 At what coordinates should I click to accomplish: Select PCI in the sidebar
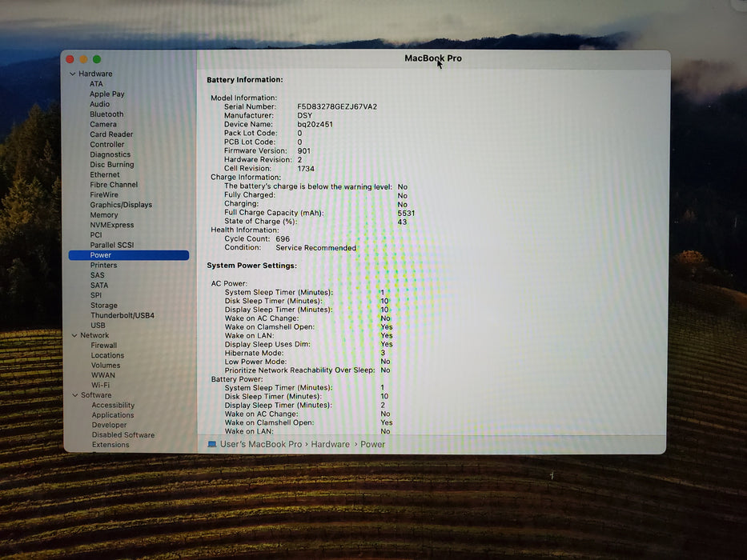[96, 234]
